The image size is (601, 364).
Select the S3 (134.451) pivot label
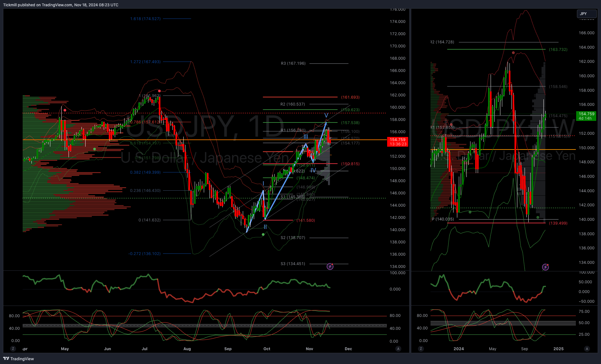[293, 264]
